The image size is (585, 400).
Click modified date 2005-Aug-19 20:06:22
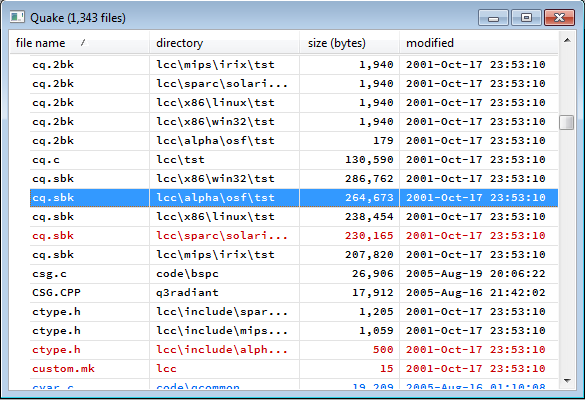coord(476,274)
